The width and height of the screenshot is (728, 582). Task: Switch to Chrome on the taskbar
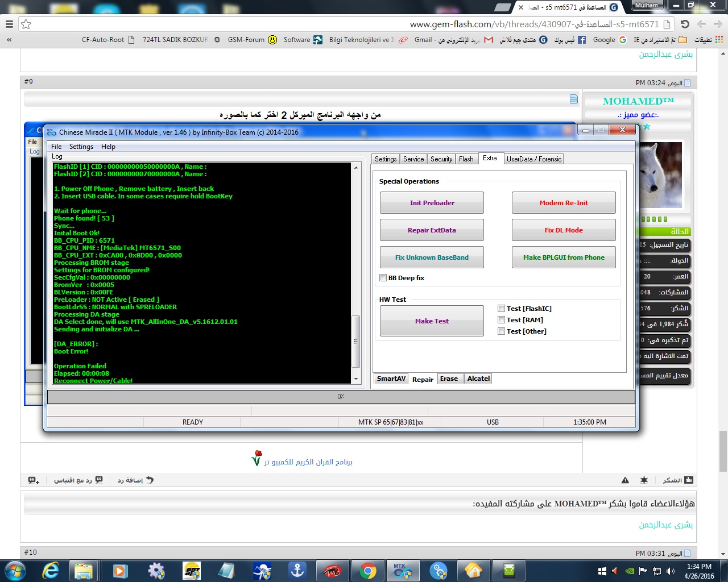click(368, 571)
